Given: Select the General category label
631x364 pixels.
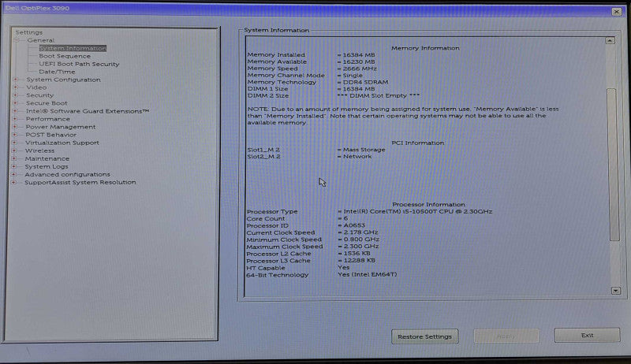Looking at the screenshot, I should pyautogui.click(x=41, y=41).
